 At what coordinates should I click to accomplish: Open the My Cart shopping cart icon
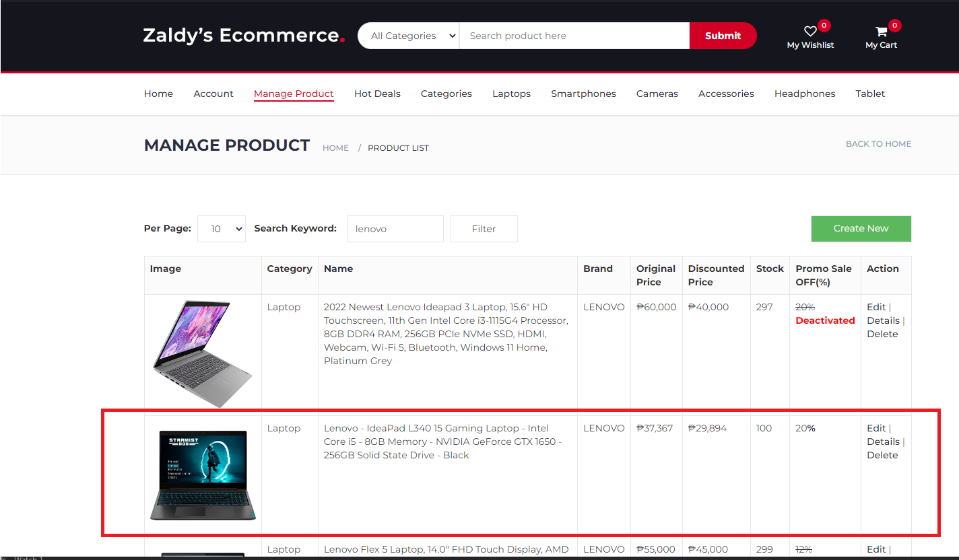[881, 30]
